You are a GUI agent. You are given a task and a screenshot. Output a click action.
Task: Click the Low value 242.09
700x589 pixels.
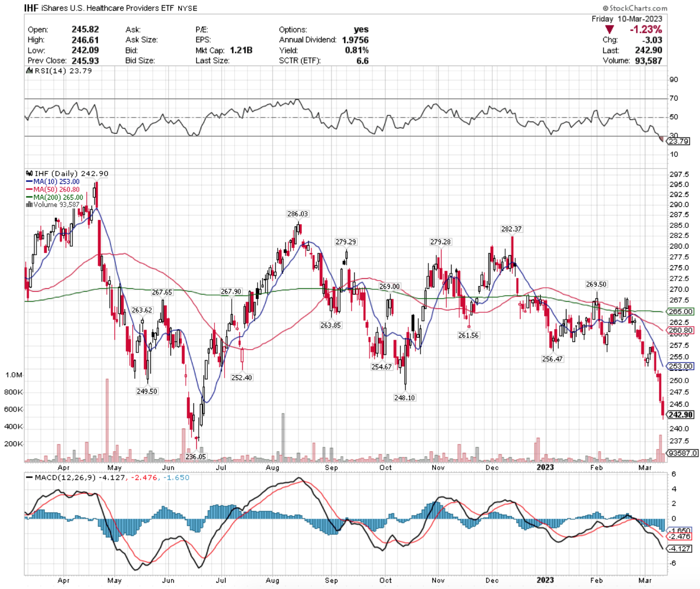85,50
